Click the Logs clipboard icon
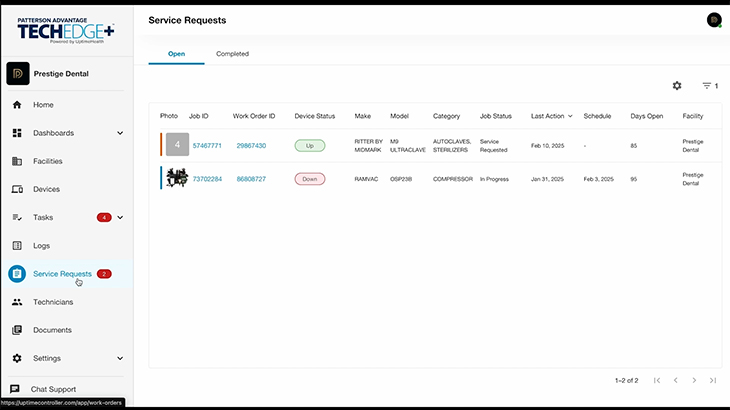 (17, 245)
